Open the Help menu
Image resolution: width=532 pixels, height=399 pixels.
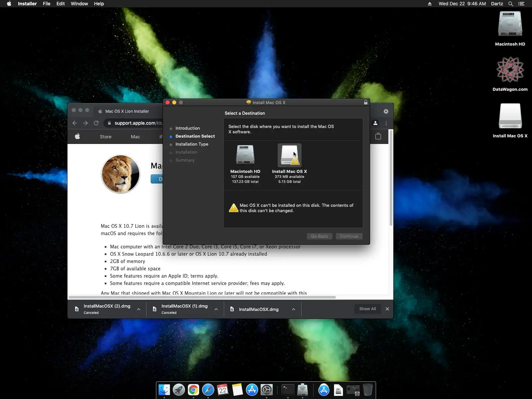coord(99,4)
